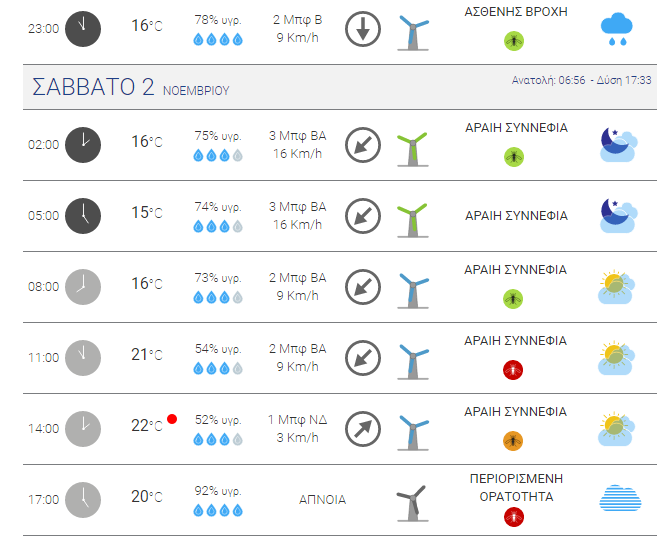
Task: Click the green windmill icon at 05:00
Action: pos(413,220)
